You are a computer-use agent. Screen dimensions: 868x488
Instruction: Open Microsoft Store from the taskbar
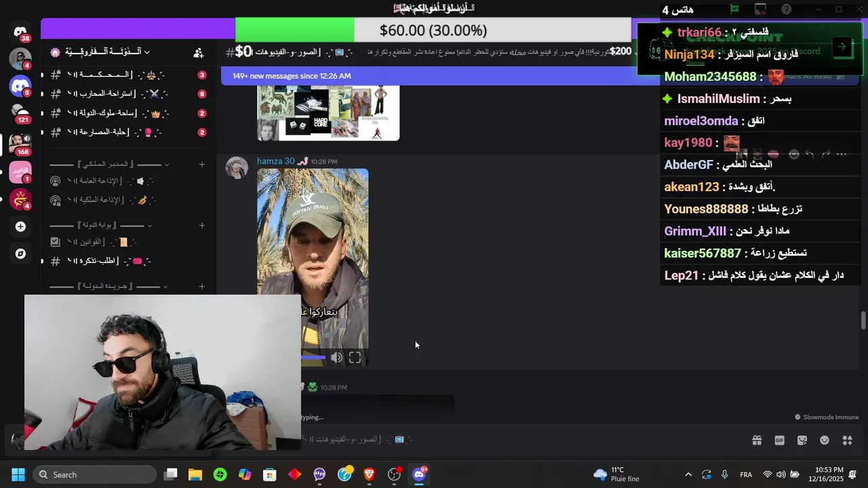tap(270, 474)
